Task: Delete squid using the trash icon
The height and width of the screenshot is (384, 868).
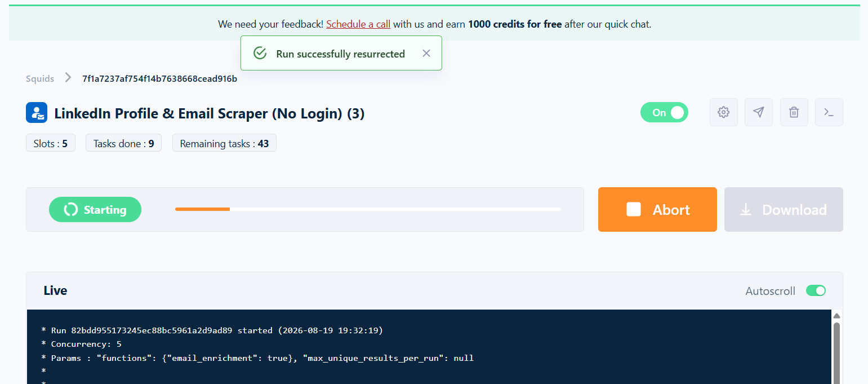Action: pos(794,112)
